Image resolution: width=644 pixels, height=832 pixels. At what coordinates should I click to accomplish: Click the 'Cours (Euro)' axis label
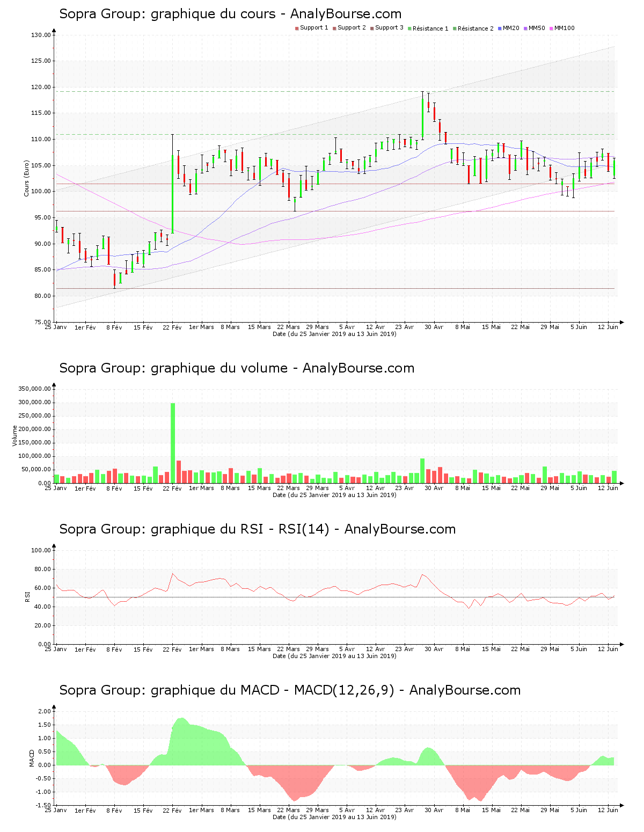coord(26,178)
